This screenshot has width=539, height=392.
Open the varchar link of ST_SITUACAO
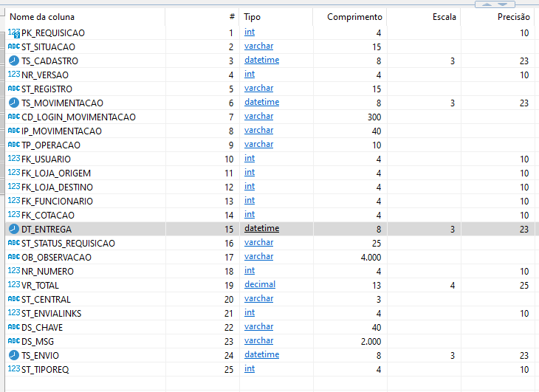coord(259,47)
